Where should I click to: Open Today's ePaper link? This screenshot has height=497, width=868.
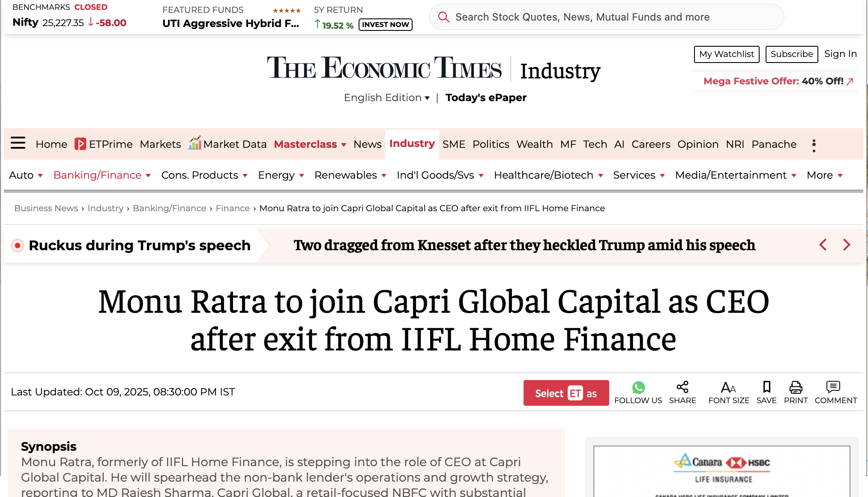click(x=486, y=98)
